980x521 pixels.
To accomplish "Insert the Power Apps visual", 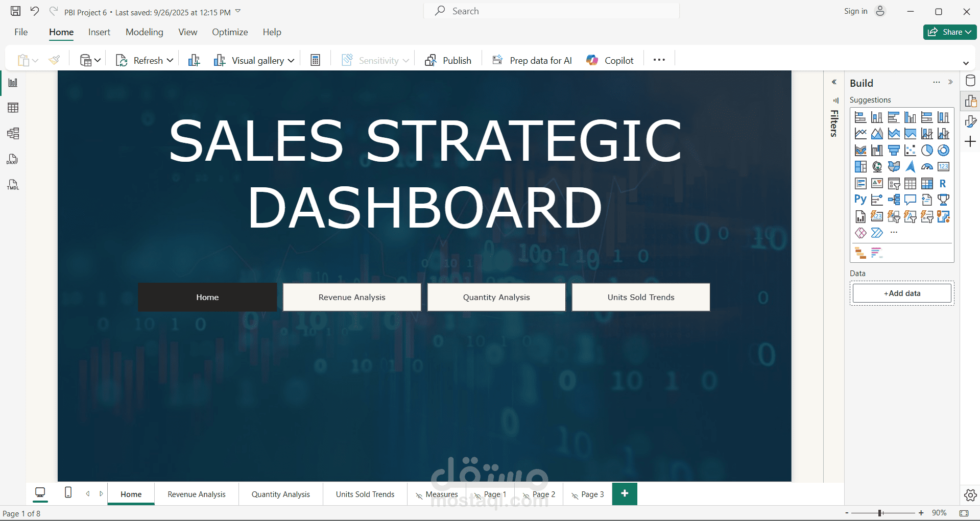I will pyautogui.click(x=861, y=233).
